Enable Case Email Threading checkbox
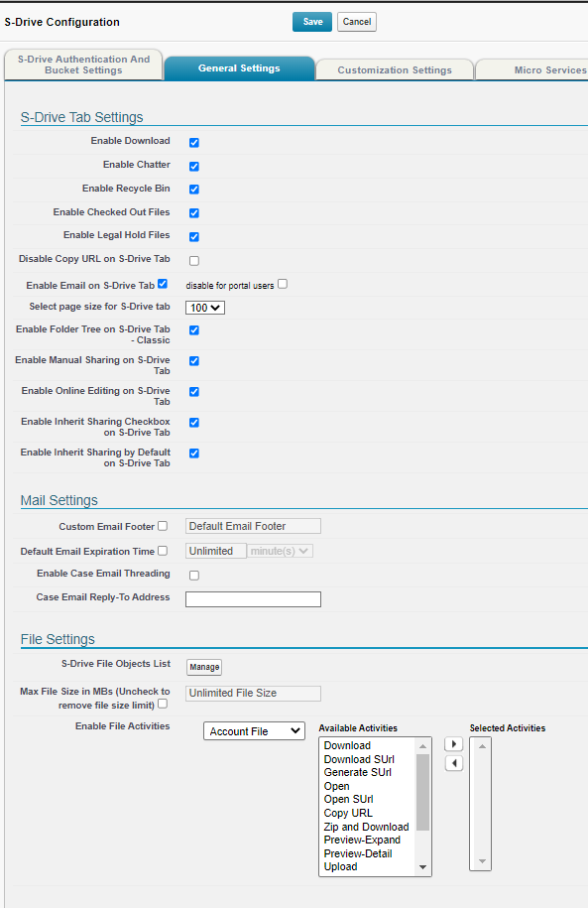 tap(194, 575)
